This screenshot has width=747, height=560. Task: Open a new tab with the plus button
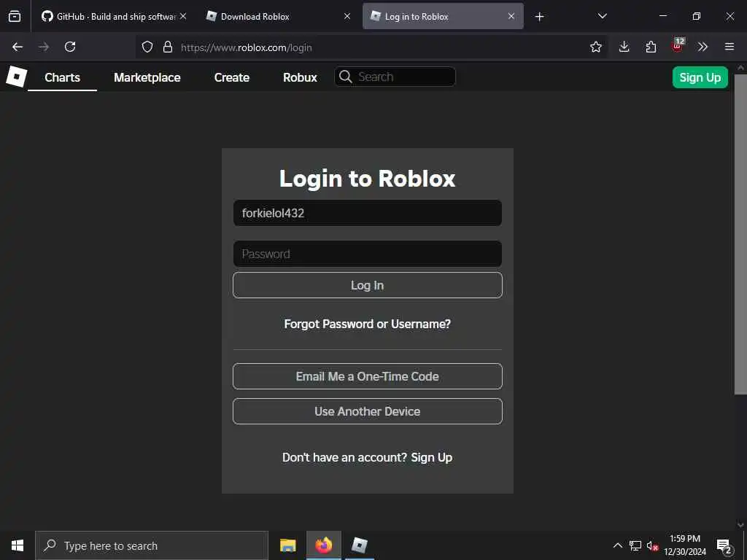(x=539, y=17)
